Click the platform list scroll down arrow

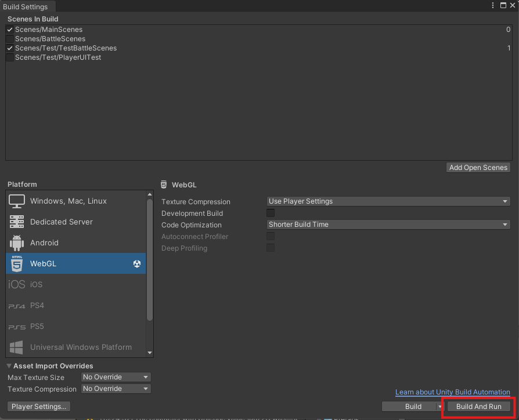(150, 353)
